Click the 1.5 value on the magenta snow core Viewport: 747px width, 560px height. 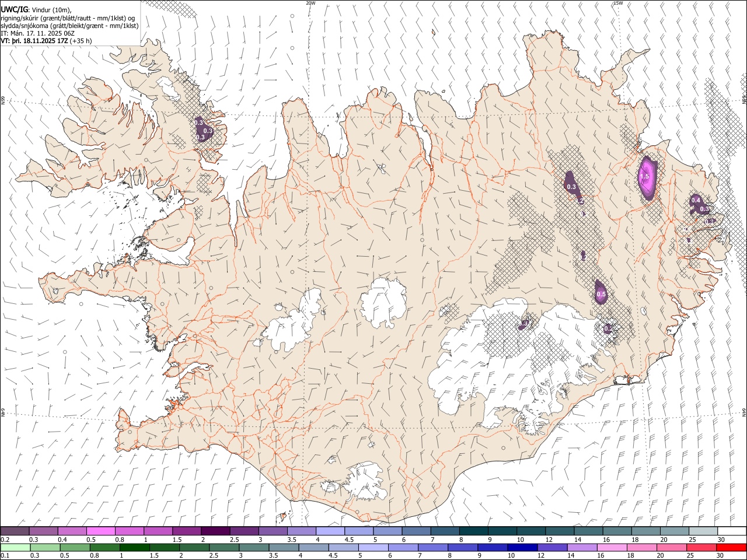[x=644, y=176]
